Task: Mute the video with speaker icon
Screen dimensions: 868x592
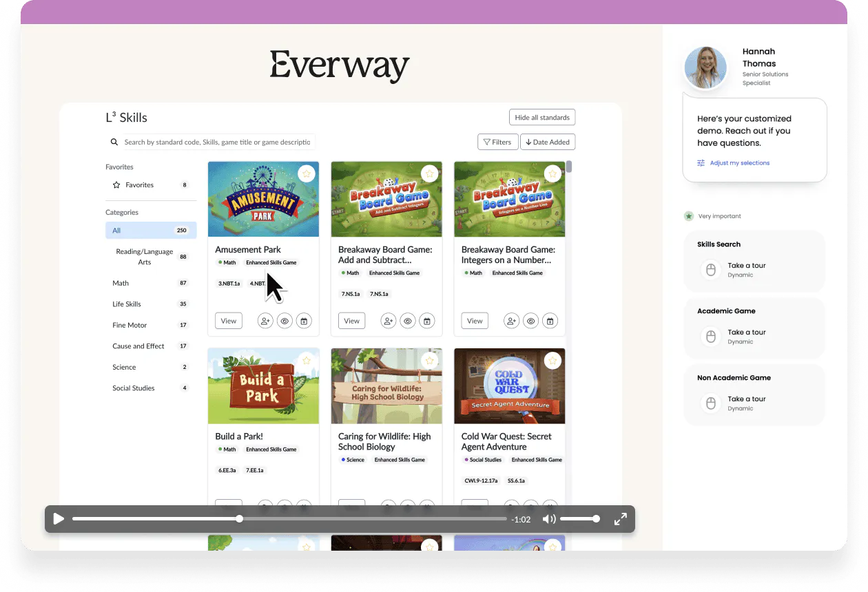Action: click(x=549, y=519)
